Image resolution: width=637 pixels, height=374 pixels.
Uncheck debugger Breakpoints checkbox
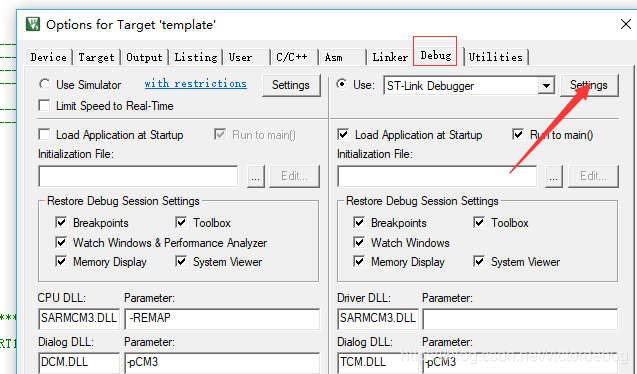pos(359,223)
